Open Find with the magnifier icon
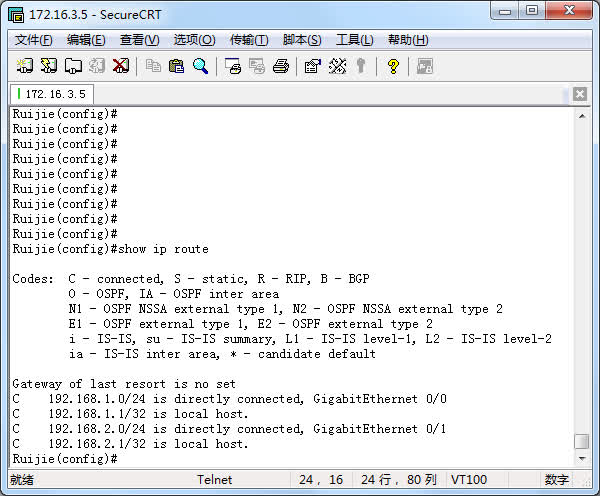Image resolution: width=600 pixels, height=496 pixels. click(201, 66)
